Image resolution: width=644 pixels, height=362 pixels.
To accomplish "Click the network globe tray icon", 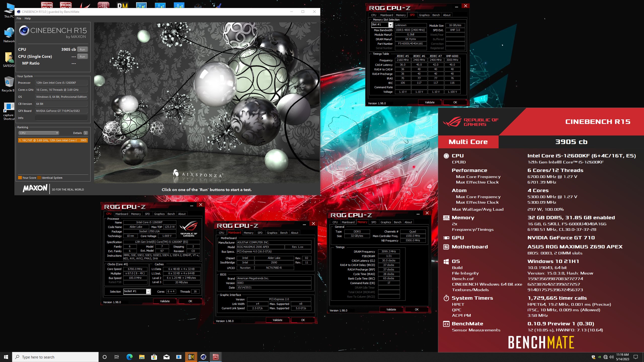I will tap(606, 357).
